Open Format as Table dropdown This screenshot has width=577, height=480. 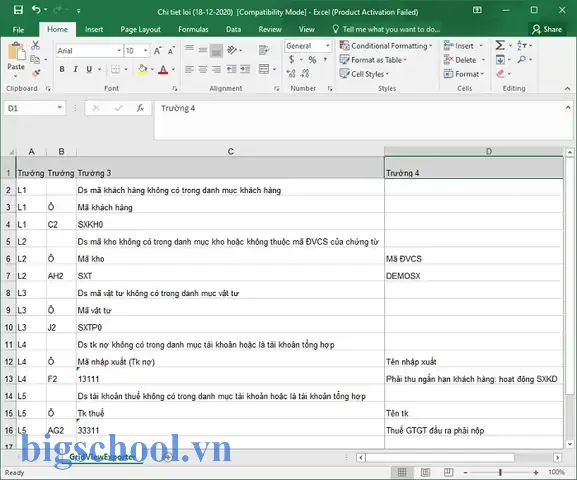point(373,60)
